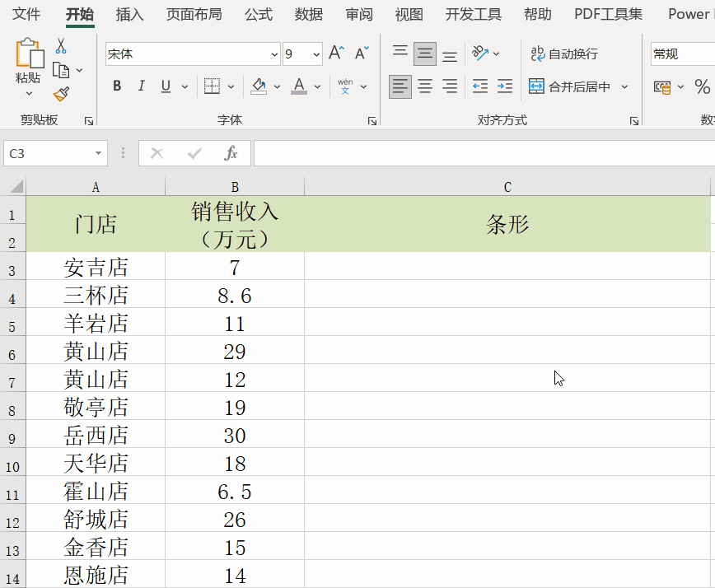Click the Cut scissors icon
The width and height of the screenshot is (715, 588).
click(61, 45)
